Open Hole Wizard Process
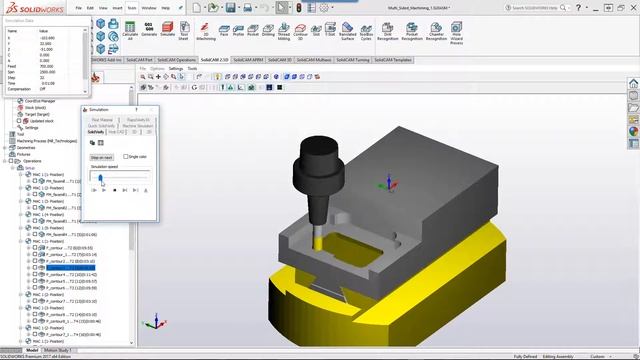The image size is (640, 360). tap(456, 33)
